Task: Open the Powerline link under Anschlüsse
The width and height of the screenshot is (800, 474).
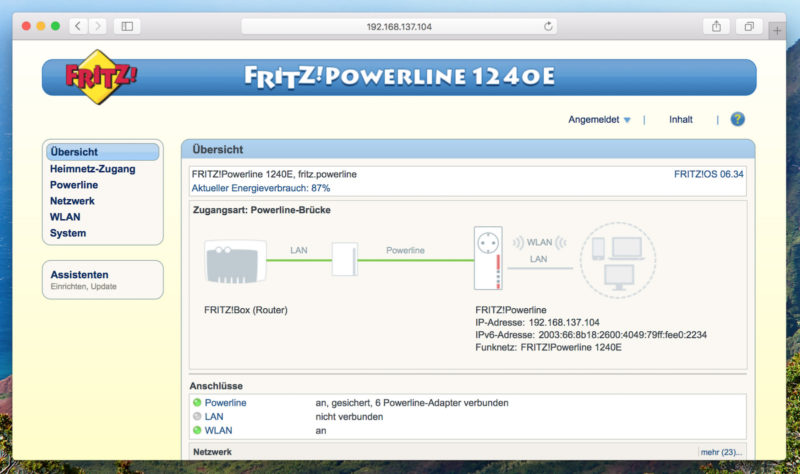Action: coord(226,403)
